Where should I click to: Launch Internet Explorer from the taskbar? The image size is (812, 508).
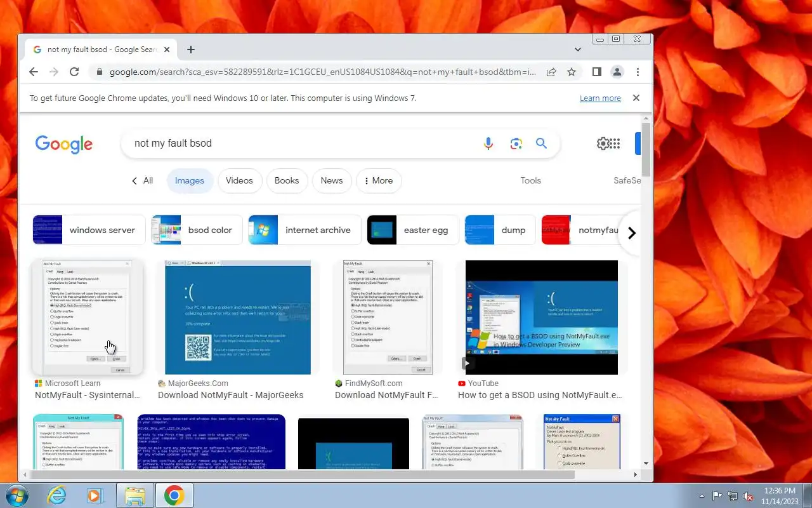(57, 495)
